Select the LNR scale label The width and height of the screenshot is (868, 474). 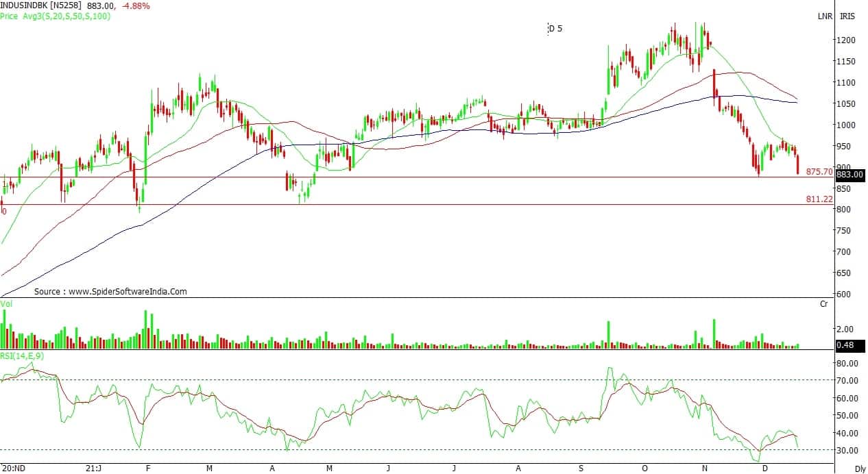tap(824, 16)
